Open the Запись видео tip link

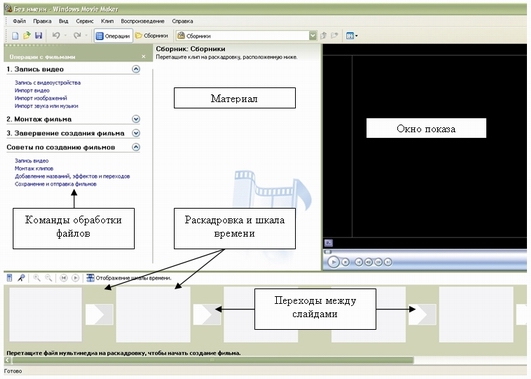[32, 161]
